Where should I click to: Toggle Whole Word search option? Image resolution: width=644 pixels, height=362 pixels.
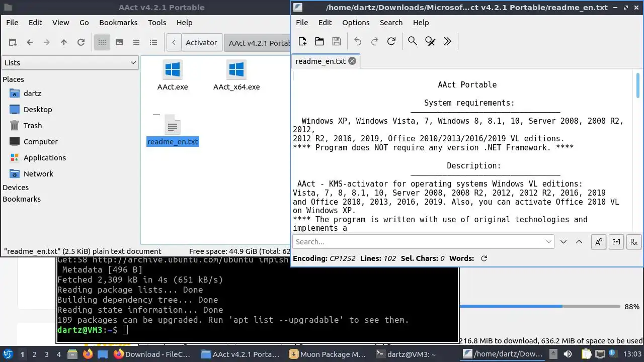[x=616, y=242]
